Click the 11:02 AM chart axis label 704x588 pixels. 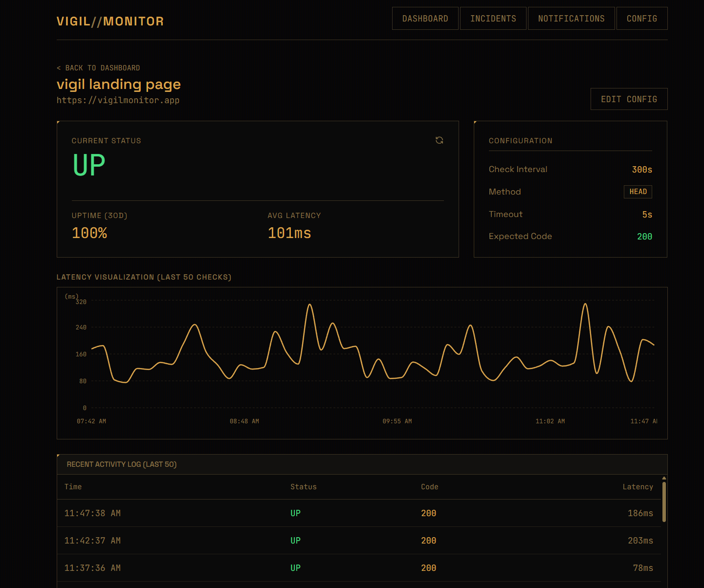point(550,421)
